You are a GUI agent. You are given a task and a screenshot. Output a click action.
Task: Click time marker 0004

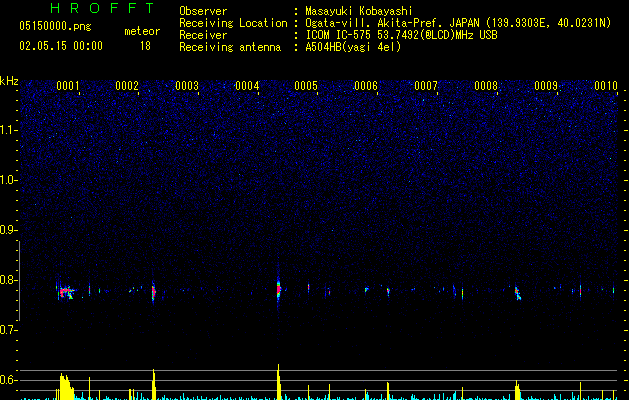point(247,86)
